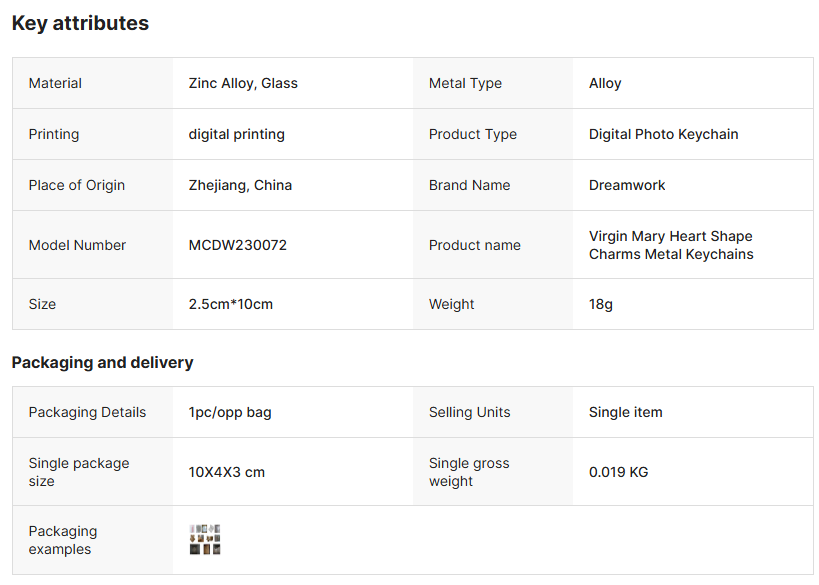Select the 2.5cm*10cm size value
819x585 pixels.
click(x=230, y=304)
